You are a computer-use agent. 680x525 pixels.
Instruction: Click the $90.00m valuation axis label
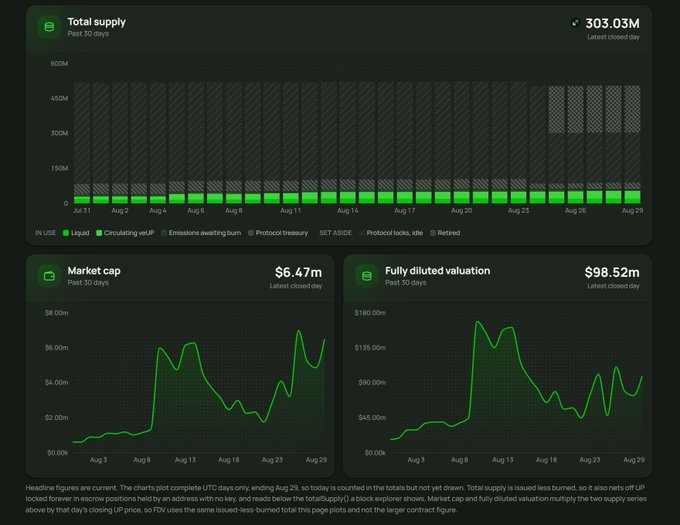click(x=372, y=382)
